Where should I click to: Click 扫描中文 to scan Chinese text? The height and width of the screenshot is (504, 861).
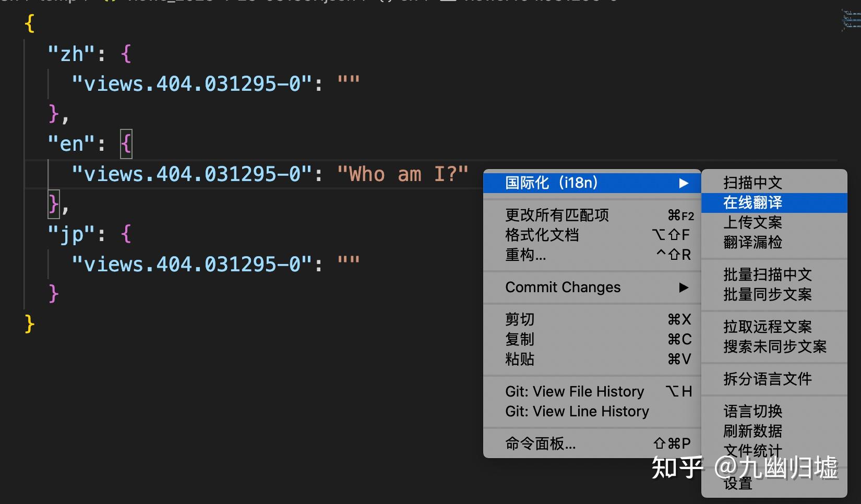(752, 183)
